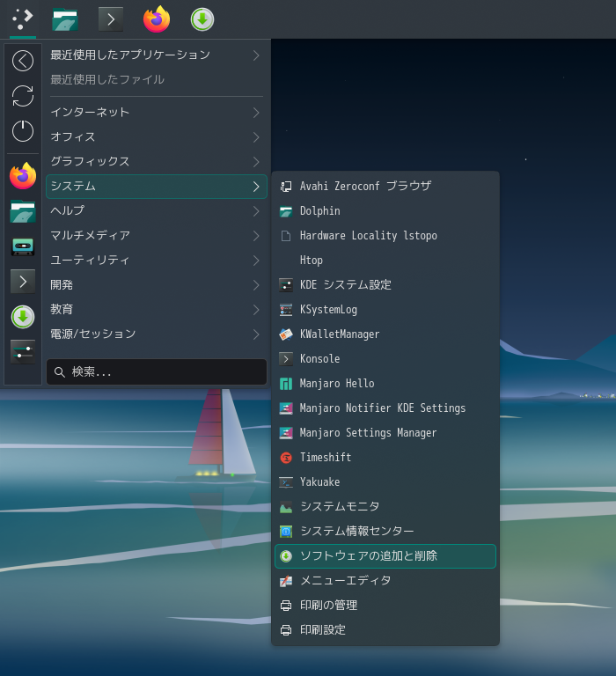Launch Konsole terminal from the top panel

pos(111,19)
